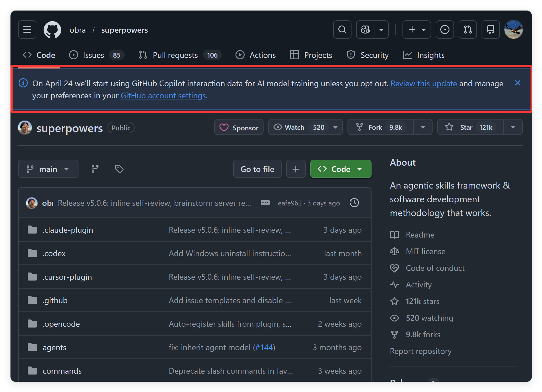Click the GitHub Octocat logo
Screen dimensions: 542x392
(x=52, y=30)
